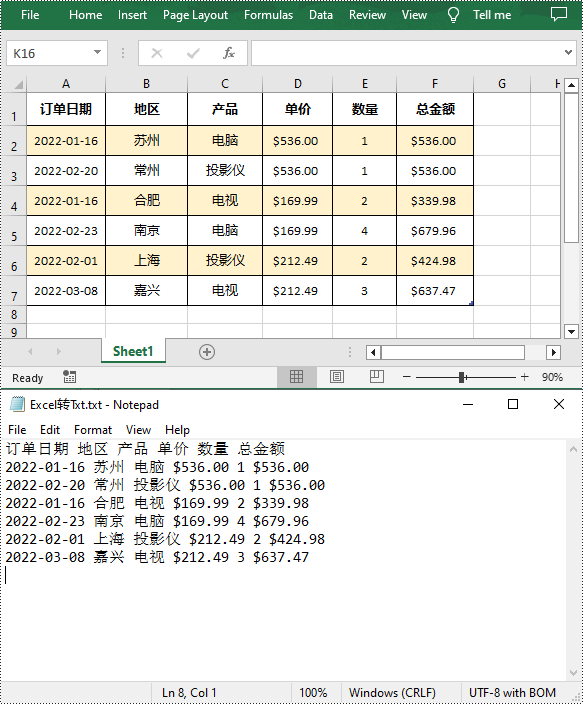Viewport: 583px width, 704px height.
Task: Switch to Page Break Preview icon
Action: [376, 377]
